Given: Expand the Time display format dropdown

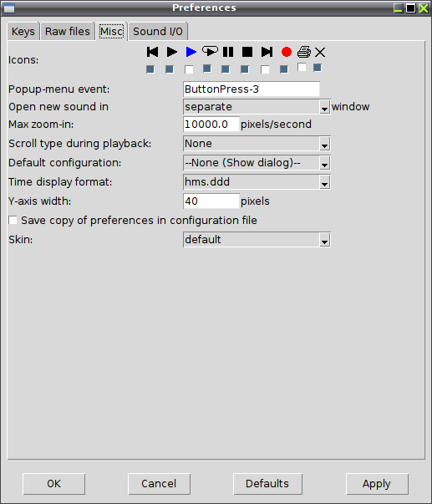Looking at the screenshot, I should (257, 182).
